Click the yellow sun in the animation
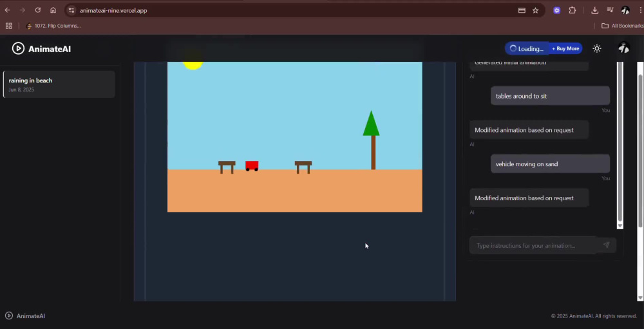This screenshot has height=329, width=644. pos(193,65)
